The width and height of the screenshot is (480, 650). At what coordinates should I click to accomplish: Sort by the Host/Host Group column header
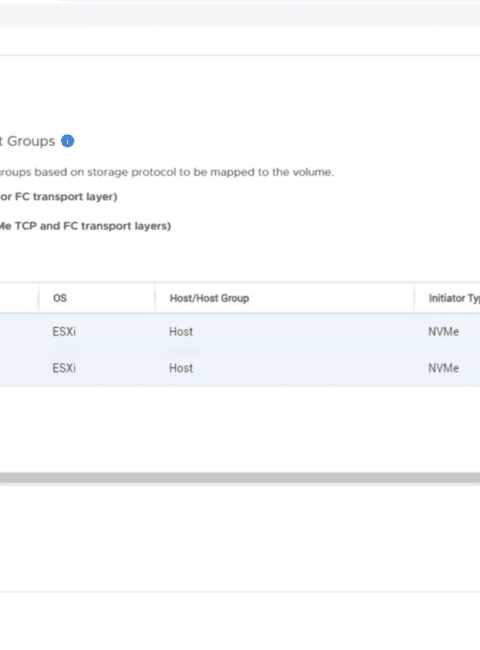pos(209,298)
